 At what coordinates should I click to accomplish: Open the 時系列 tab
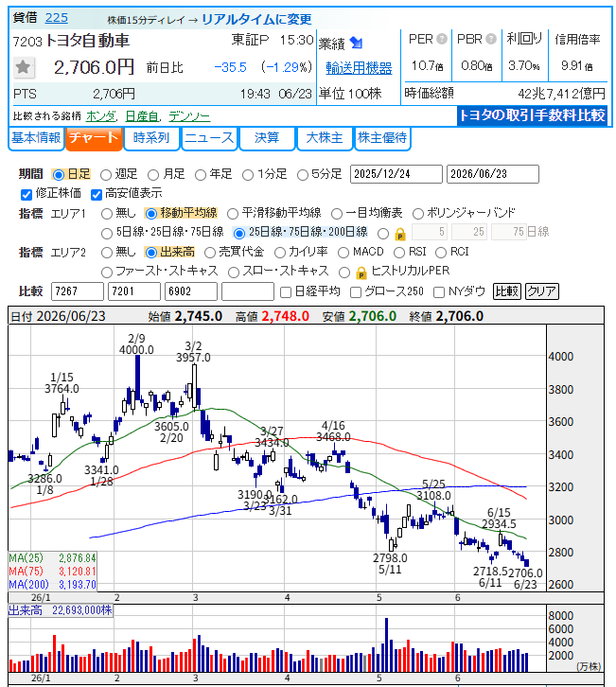point(151,138)
